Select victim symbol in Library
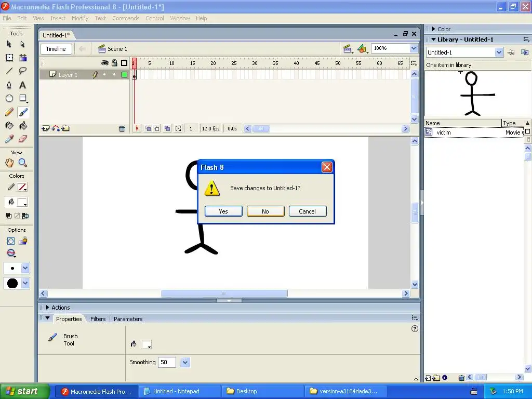 (x=474, y=132)
